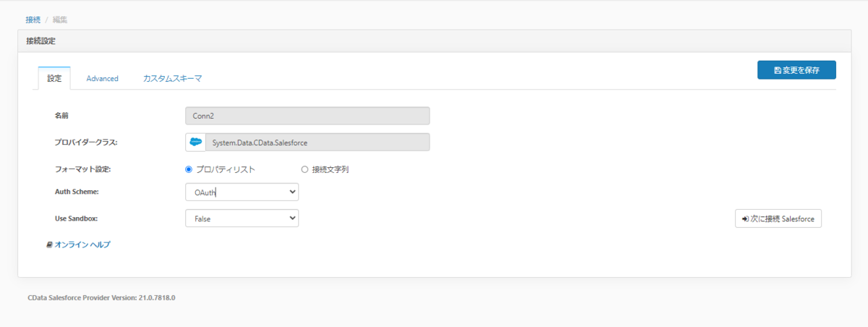Click the Use Sandbox: label
Viewport: 868px width, 327px height.
(x=76, y=218)
